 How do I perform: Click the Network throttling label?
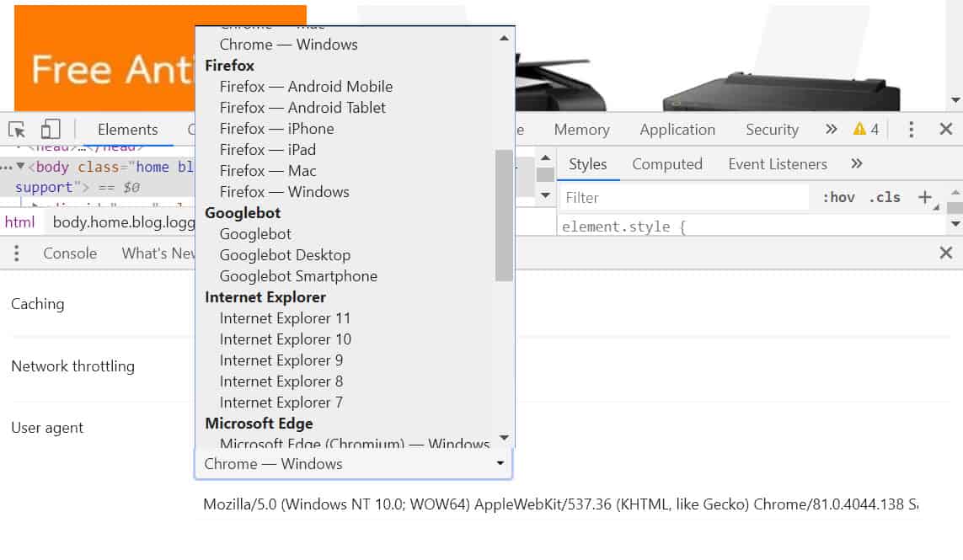point(72,366)
